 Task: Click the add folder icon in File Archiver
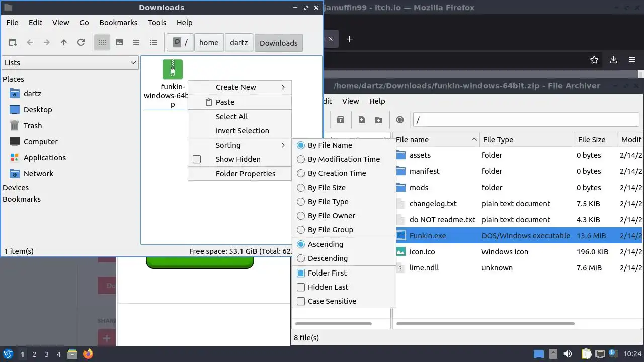point(379,120)
